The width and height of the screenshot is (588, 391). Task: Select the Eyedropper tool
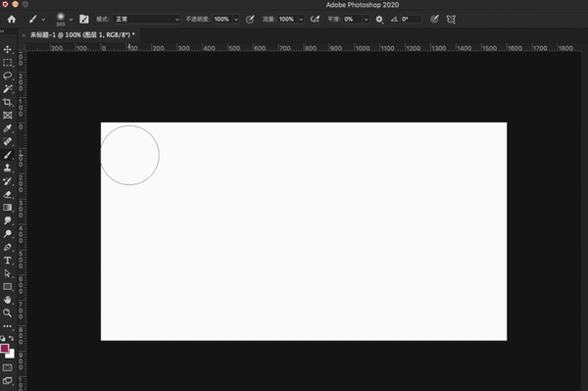click(x=7, y=128)
